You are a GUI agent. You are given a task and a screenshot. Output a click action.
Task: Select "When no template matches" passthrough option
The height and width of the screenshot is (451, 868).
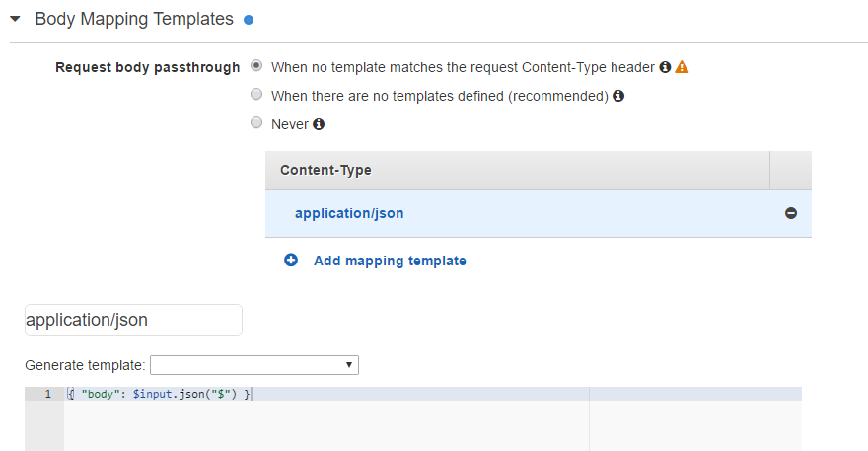point(256,67)
